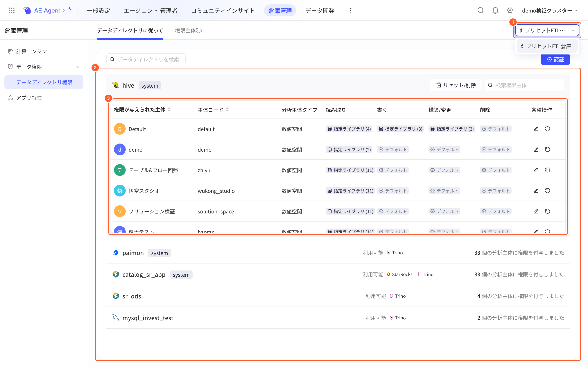Reset permissions for demo row
Viewport: 588px width, 368px height.
click(x=547, y=149)
